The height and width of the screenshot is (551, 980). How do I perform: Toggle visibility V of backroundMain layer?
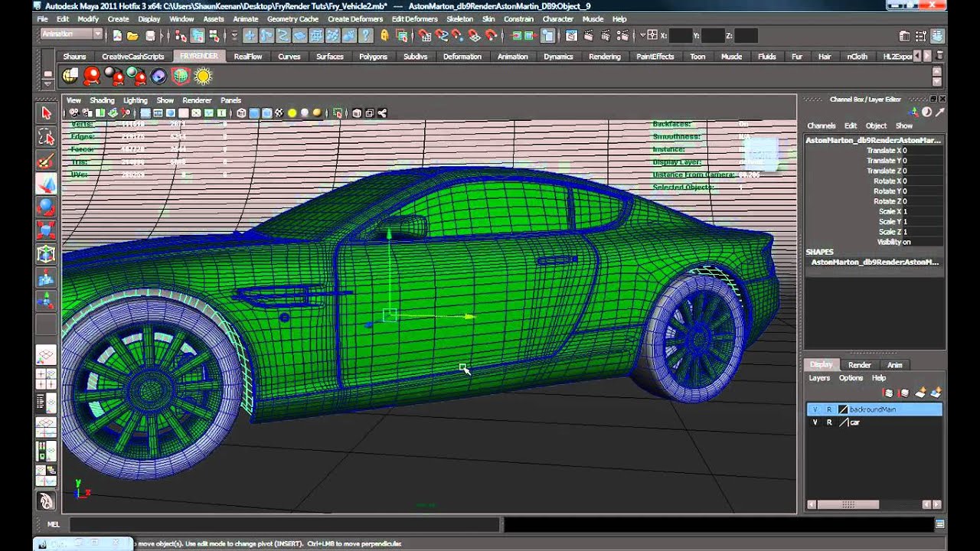(815, 409)
